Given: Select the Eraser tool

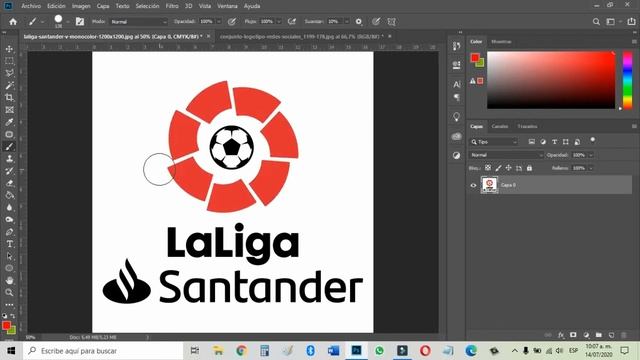Looking at the screenshot, I should coord(9,183).
